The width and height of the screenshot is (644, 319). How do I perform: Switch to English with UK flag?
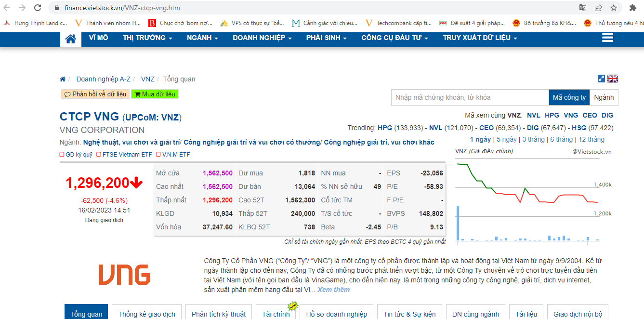(613, 79)
